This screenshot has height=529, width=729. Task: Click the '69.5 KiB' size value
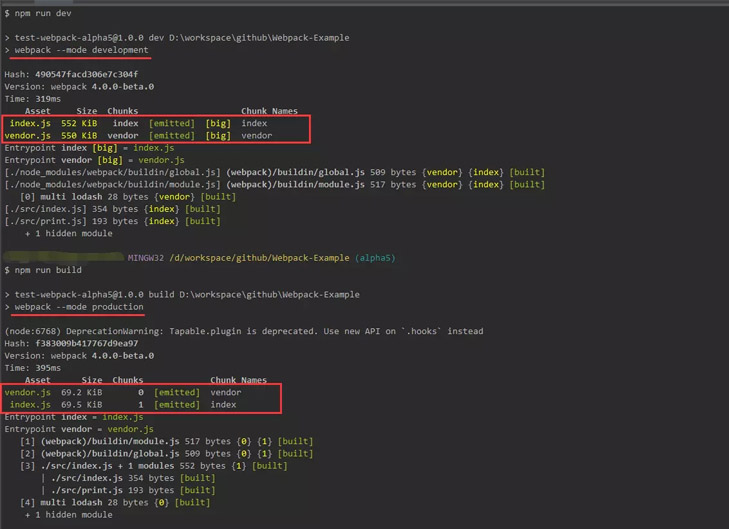point(82,405)
